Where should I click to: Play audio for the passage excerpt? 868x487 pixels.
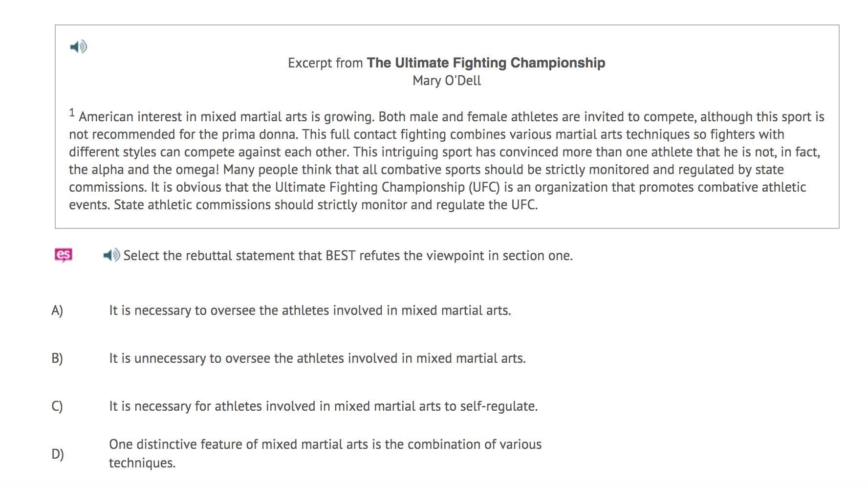(x=78, y=47)
